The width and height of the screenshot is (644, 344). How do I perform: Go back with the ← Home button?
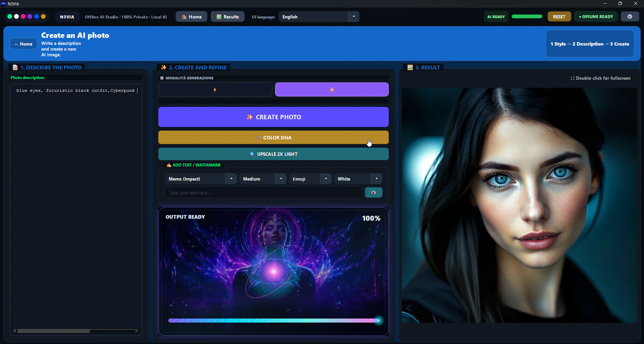pyautogui.click(x=23, y=44)
